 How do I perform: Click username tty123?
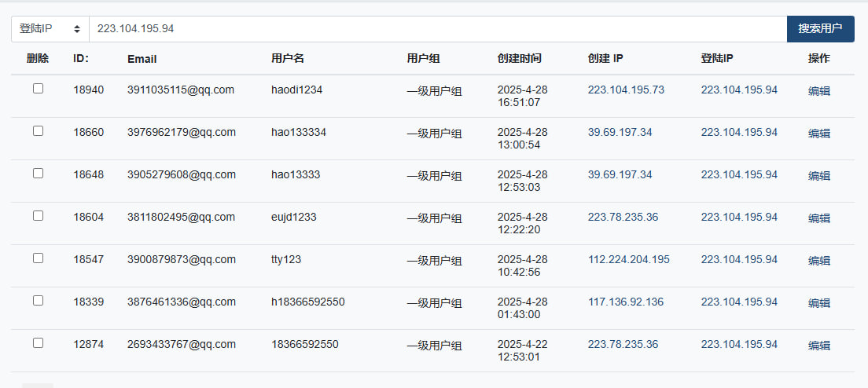pyautogui.click(x=286, y=259)
